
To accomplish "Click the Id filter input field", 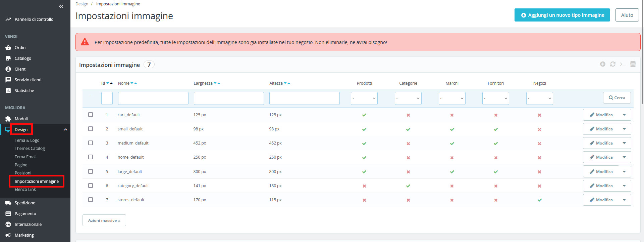I will [x=107, y=98].
